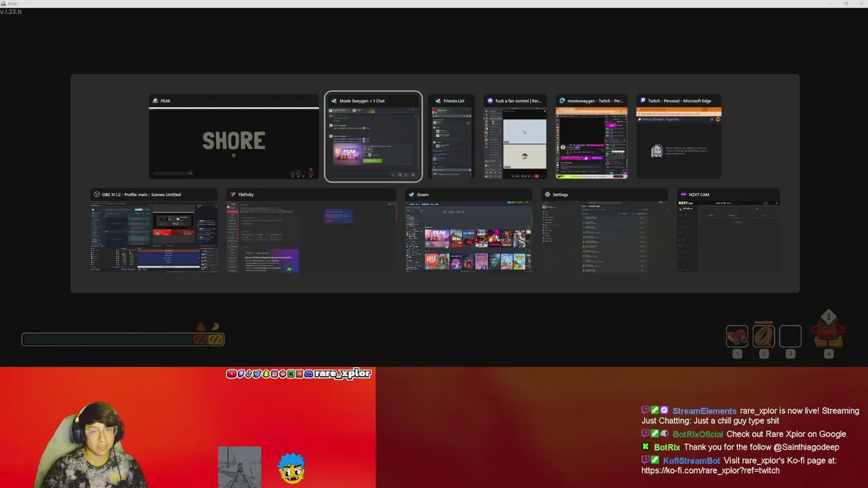Switch to the PEAK game window thumbnail
Viewport: 868px width, 488px height.
(233, 137)
